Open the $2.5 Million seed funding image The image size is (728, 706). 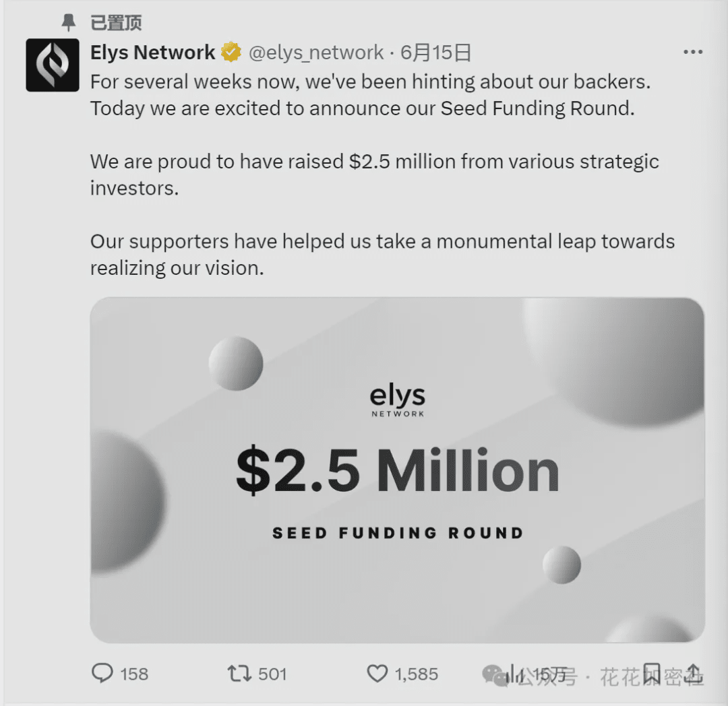tap(397, 470)
